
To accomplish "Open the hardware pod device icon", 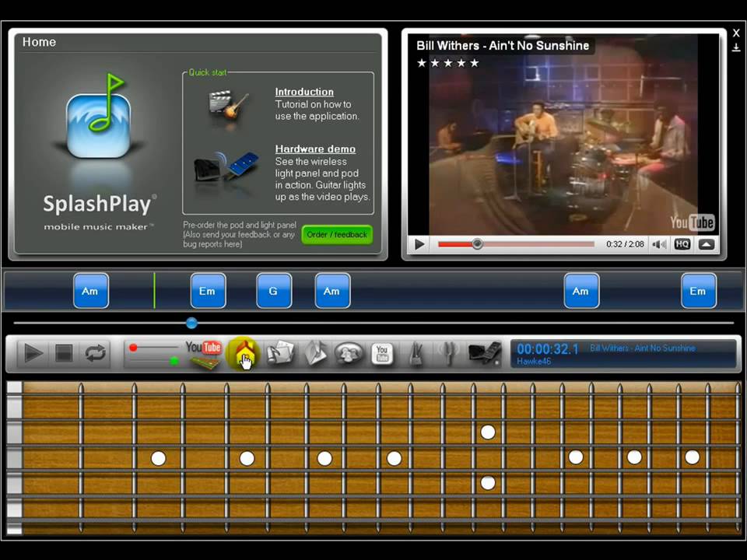I will tap(484, 353).
